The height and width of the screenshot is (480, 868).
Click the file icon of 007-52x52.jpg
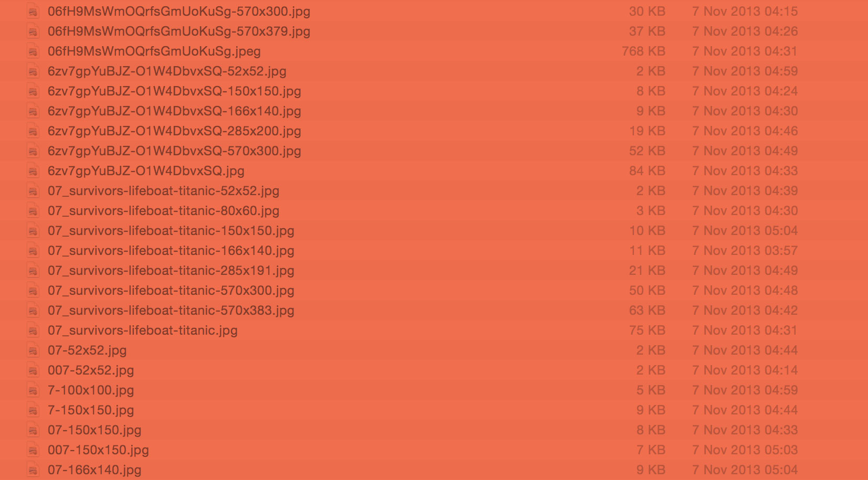tap(33, 370)
